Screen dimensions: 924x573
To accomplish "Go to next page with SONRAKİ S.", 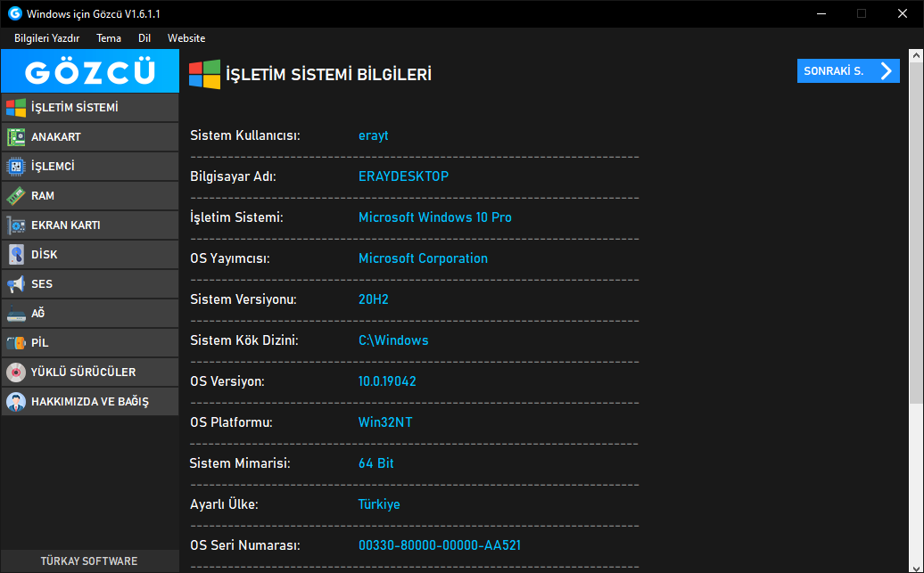I will coord(848,71).
